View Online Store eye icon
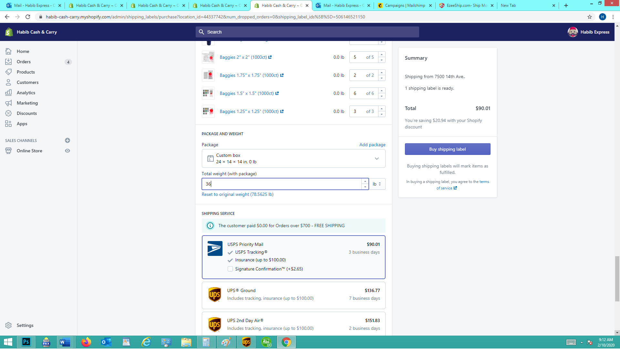Screen dimensions: 620x364 [67, 151]
